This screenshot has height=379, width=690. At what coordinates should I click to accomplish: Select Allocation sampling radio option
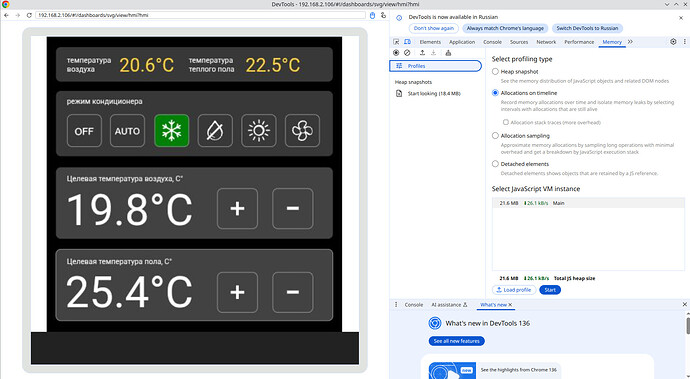point(495,136)
